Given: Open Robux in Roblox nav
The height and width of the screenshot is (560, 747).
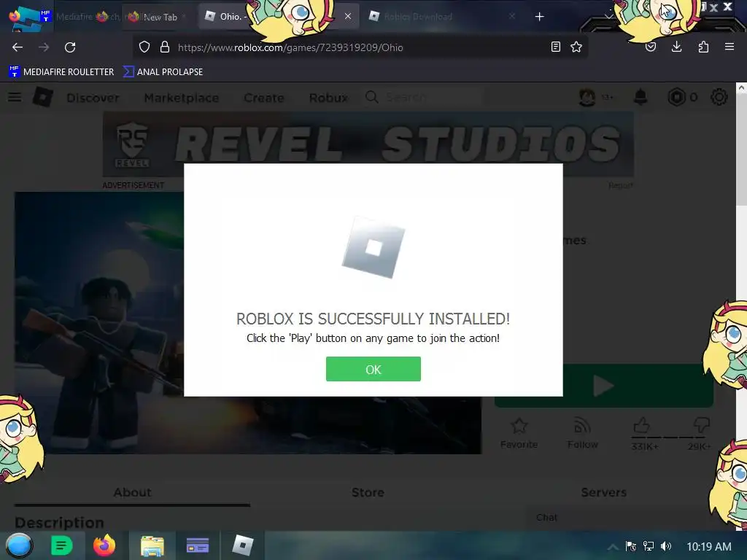Looking at the screenshot, I should click(x=329, y=98).
